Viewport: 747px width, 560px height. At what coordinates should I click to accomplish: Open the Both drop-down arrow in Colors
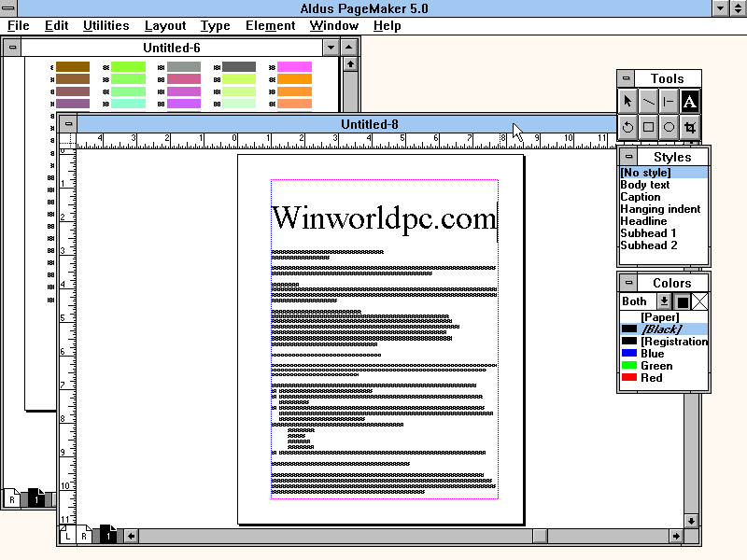click(664, 301)
